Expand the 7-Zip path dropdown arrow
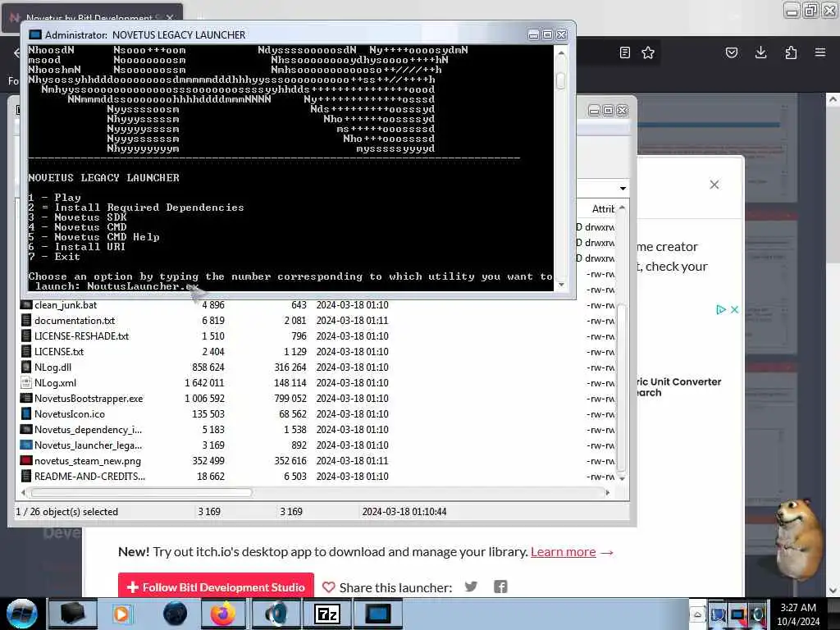Screen dimensions: 840x630 pyautogui.click(x=623, y=188)
